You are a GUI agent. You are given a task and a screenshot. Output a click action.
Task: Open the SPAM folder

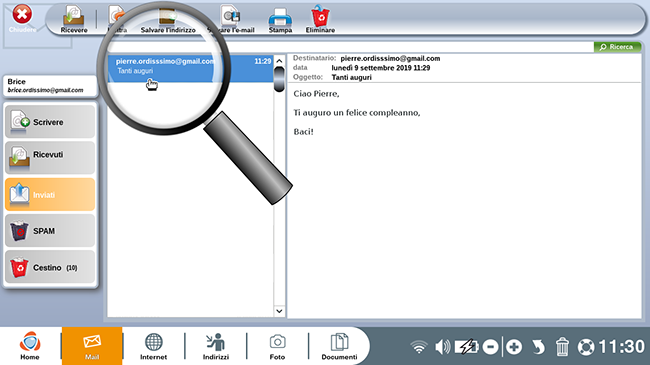pos(50,231)
